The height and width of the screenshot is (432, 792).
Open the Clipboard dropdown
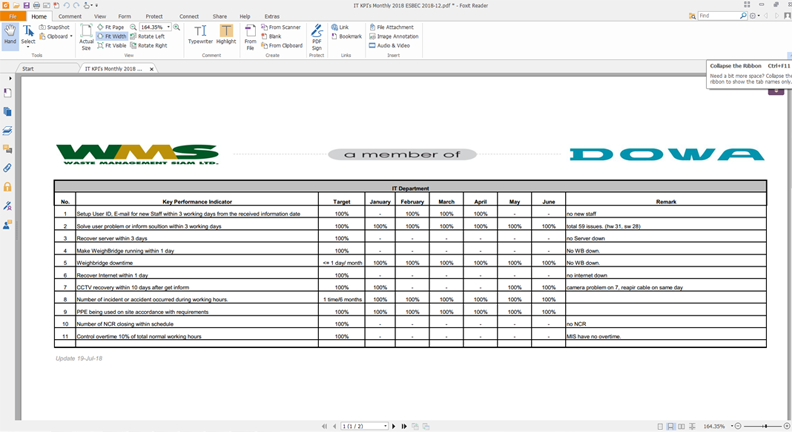coord(56,36)
